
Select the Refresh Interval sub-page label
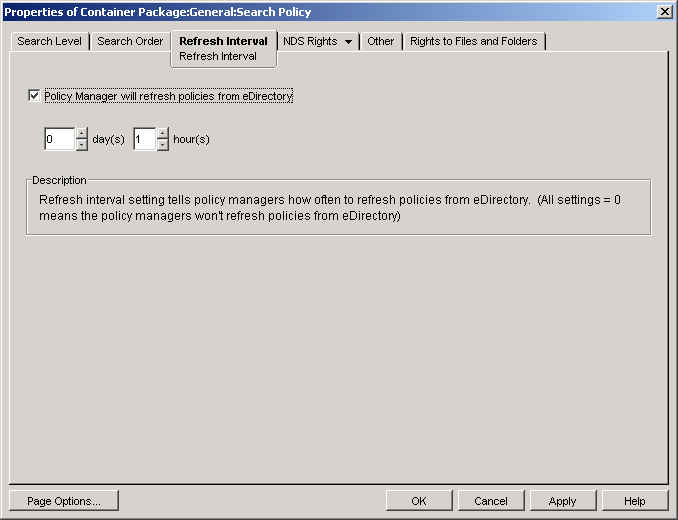(x=218, y=57)
